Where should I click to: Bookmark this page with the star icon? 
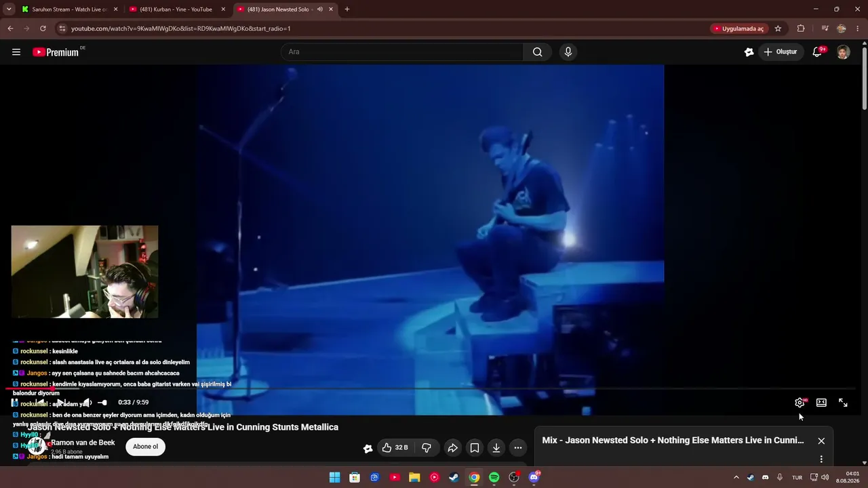[778, 28]
